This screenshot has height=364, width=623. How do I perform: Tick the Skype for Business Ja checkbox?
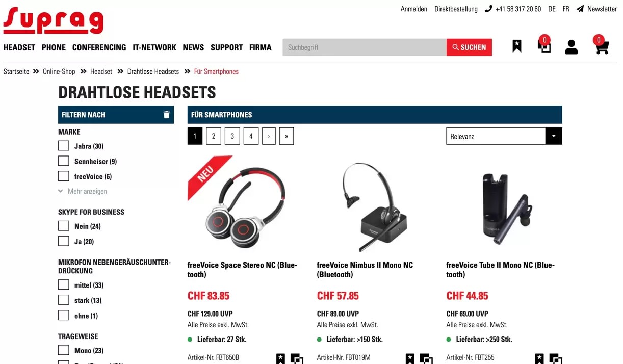click(x=64, y=241)
